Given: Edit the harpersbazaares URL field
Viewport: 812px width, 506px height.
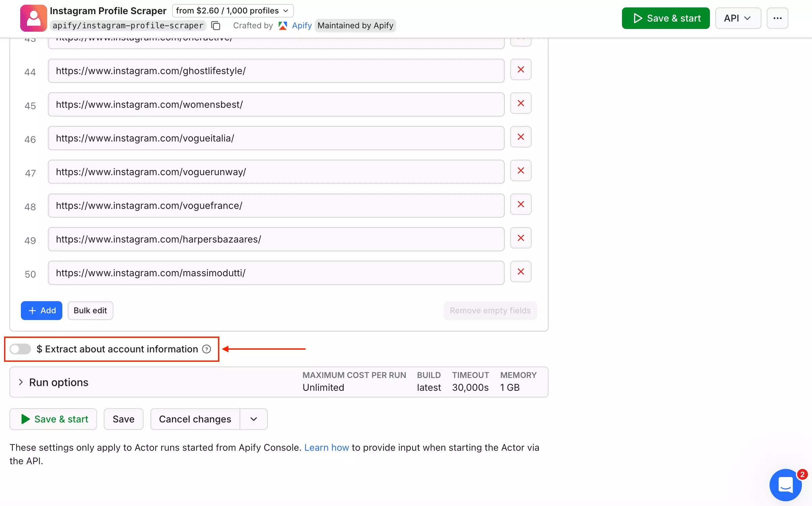Looking at the screenshot, I should click(x=276, y=239).
